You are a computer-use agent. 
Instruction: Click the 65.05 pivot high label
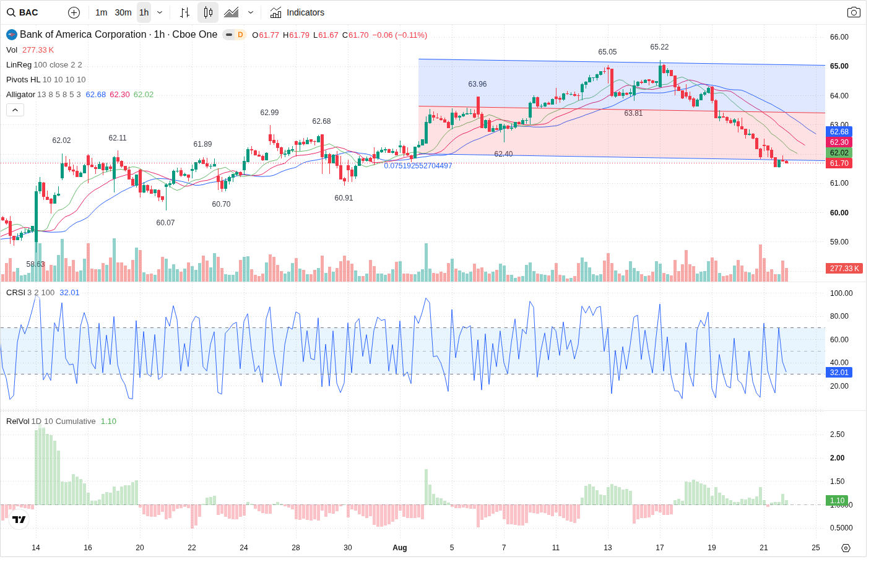pos(607,52)
